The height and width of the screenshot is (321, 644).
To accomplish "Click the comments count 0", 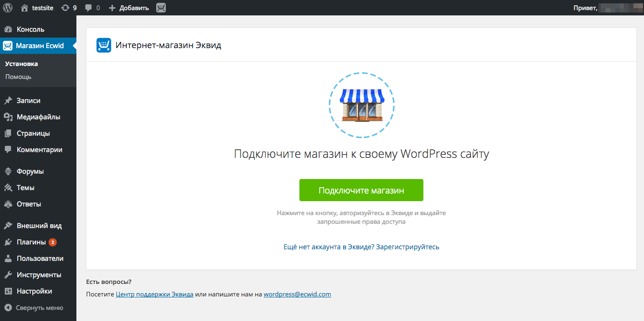I will pos(98,8).
